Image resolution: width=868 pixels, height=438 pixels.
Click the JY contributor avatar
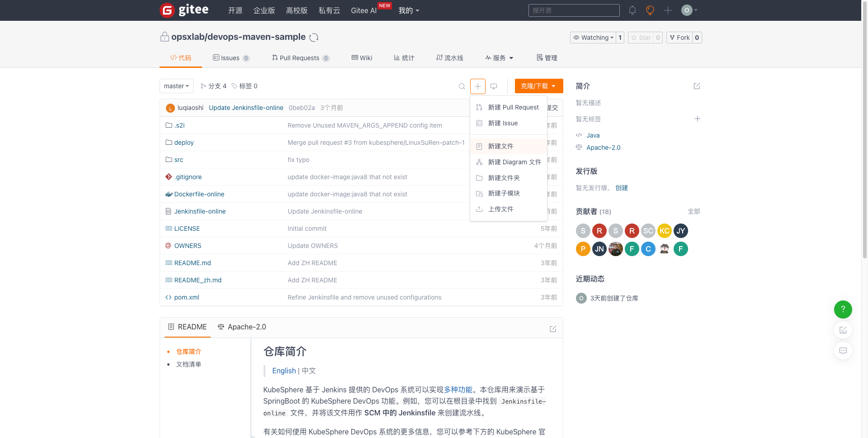point(681,231)
